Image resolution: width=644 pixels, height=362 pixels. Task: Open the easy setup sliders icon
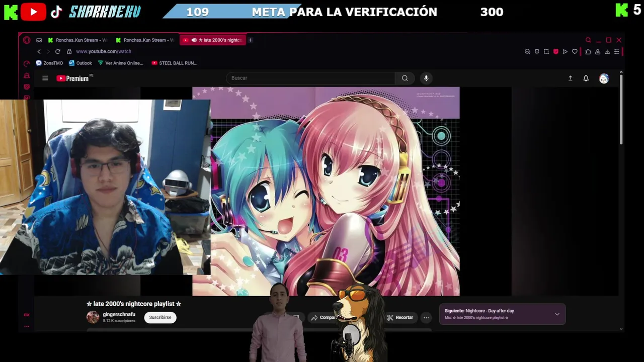tap(617, 51)
